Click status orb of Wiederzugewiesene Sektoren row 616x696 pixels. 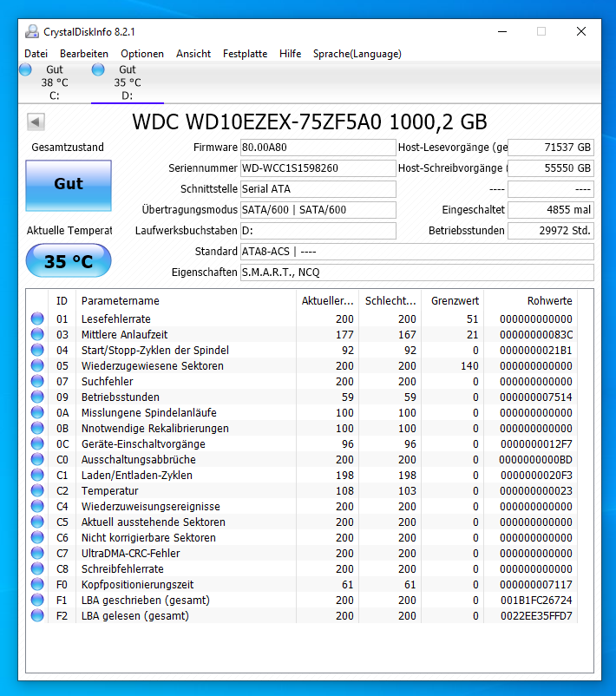[x=37, y=365]
